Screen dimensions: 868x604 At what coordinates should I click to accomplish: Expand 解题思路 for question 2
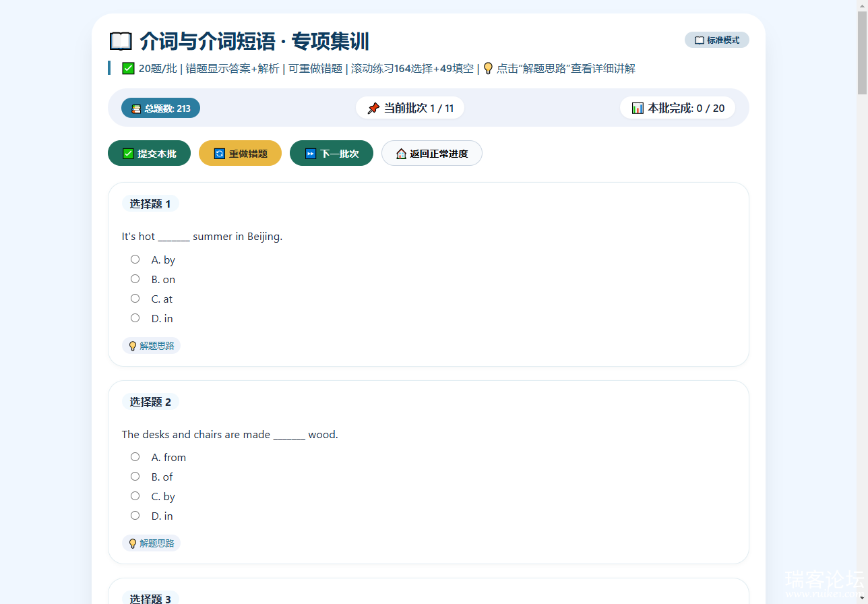coord(151,543)
